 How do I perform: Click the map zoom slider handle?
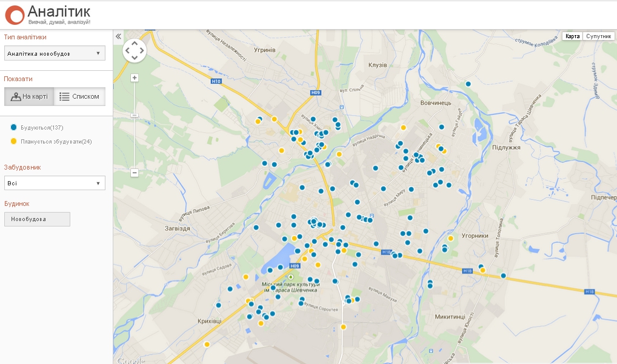[x=135, y=115]
